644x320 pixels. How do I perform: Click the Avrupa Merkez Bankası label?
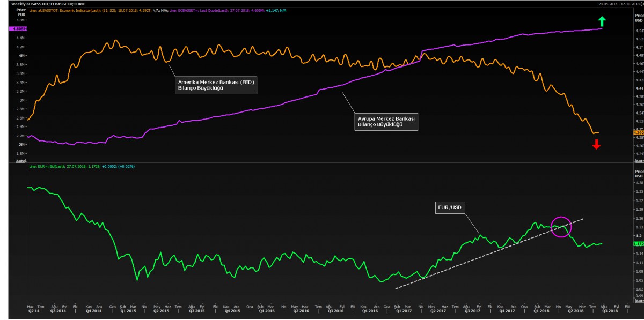(x=386, y=121)
